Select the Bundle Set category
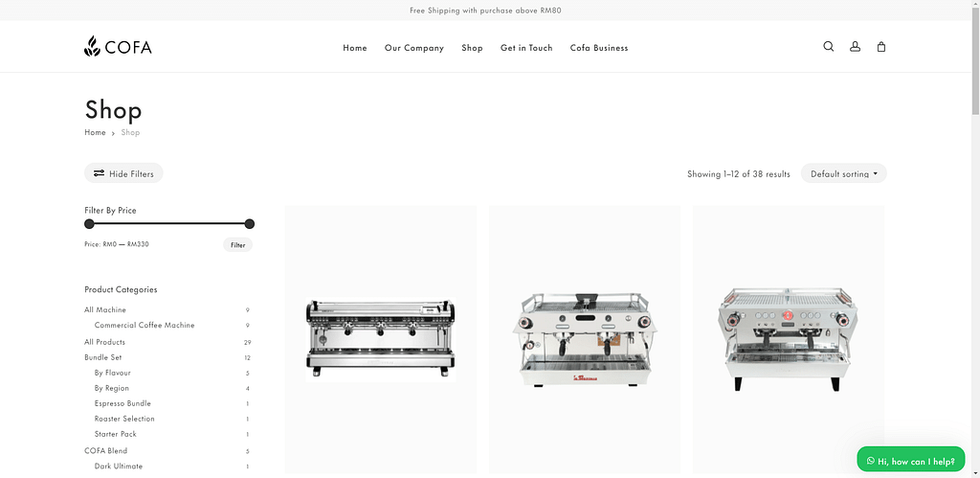 click(x=103, y=357)
